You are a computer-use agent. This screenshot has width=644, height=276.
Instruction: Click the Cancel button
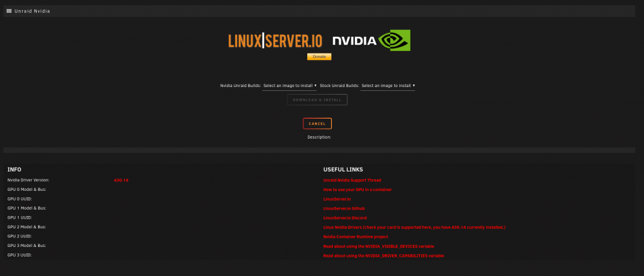(x=317, y=124)
